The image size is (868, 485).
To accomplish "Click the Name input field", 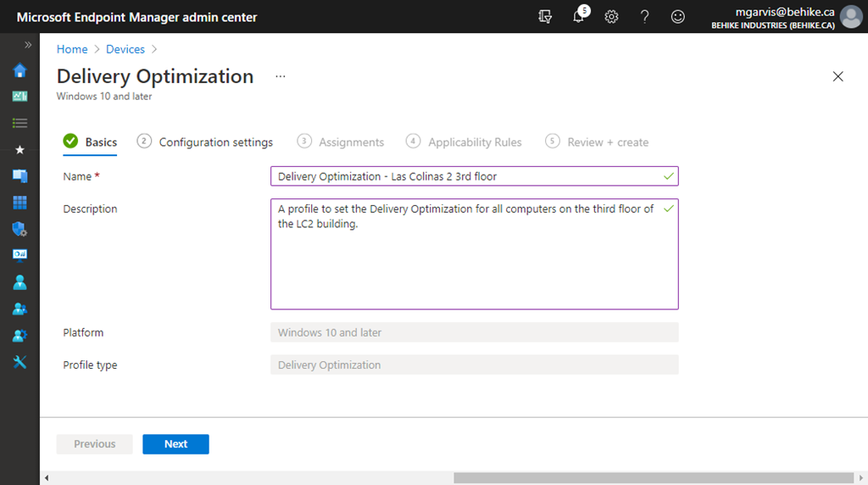I will [x=466, y=176].
